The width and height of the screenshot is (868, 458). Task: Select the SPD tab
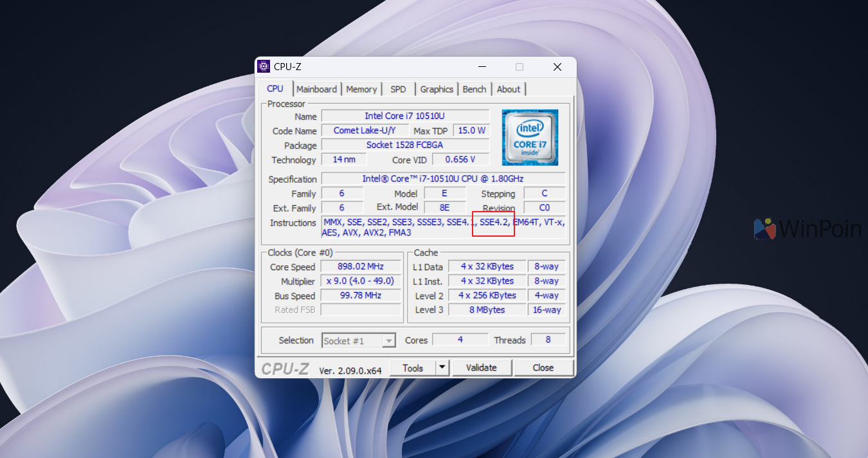(398, 89)
